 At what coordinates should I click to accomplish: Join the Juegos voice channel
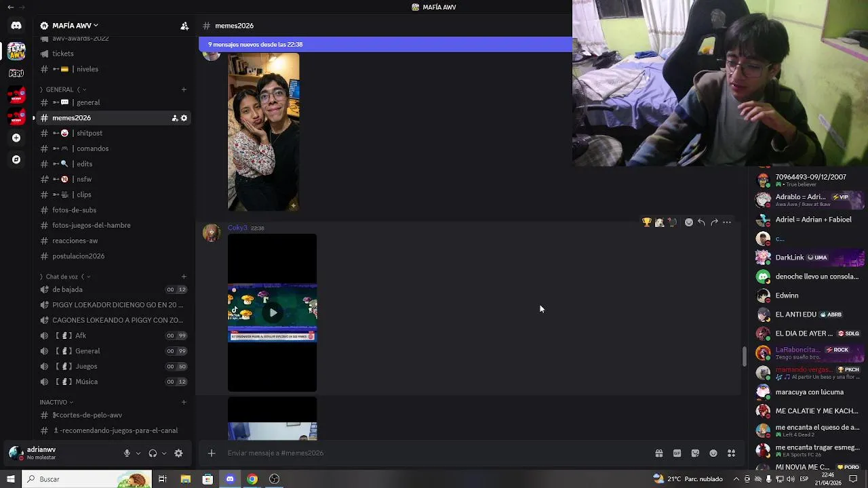pyautogui.click(x=113, y=366)
